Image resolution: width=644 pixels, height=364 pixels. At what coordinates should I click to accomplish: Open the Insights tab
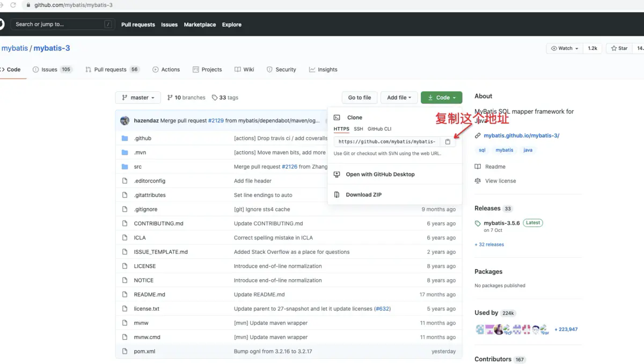click(323, 70)
